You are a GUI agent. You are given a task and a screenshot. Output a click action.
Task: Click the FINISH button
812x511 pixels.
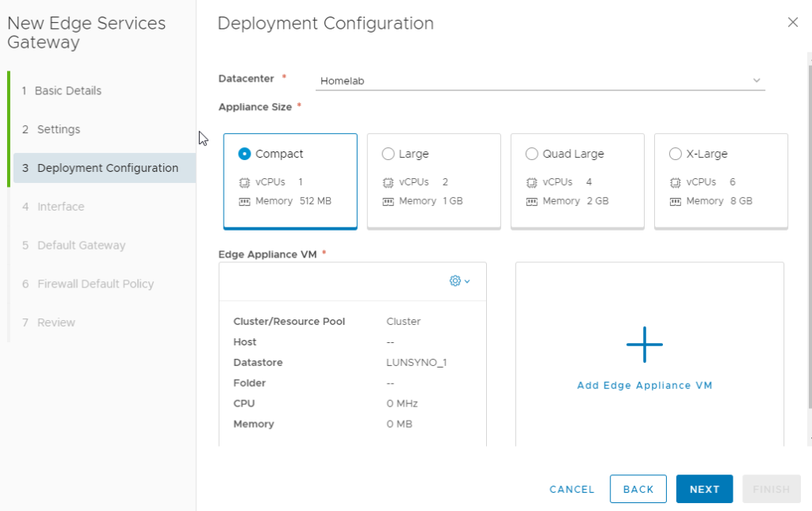click(x=771, y=489)
